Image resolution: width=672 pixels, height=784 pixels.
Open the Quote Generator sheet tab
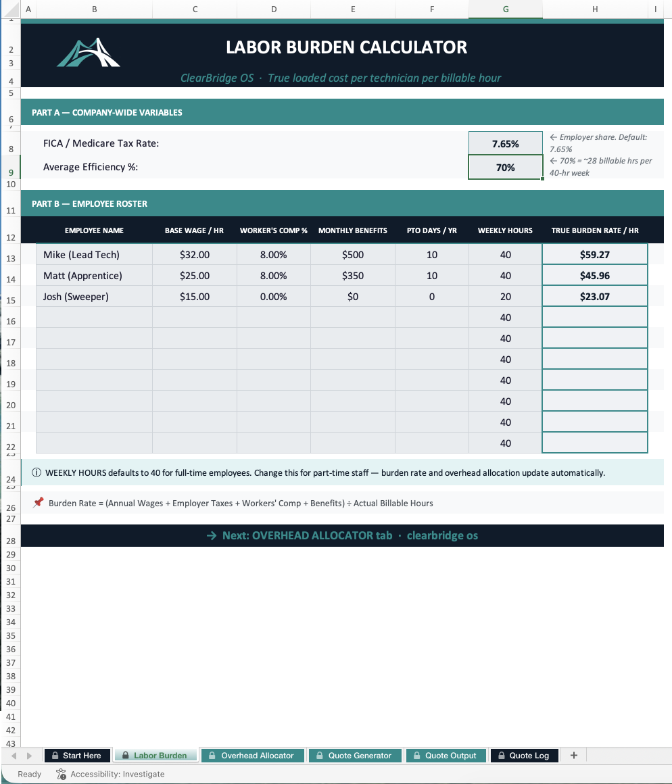[354, 756]
